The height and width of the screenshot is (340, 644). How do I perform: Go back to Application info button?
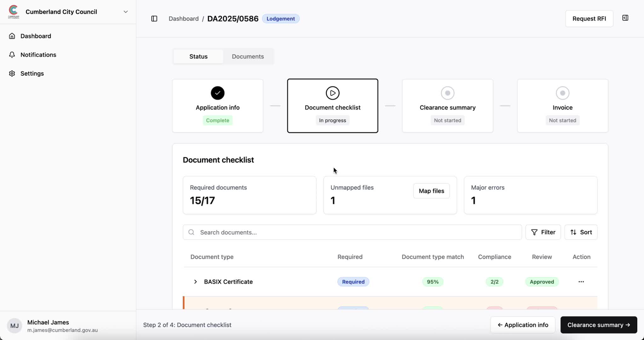(x=523, y=325)
